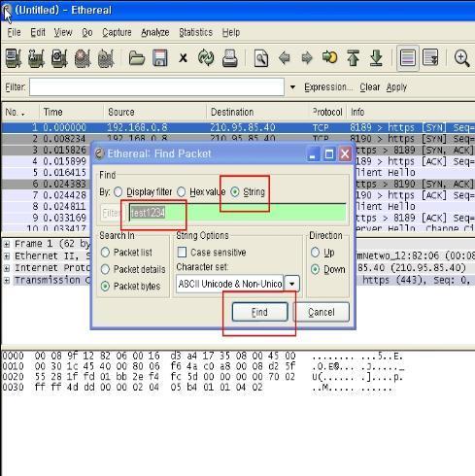Clear the display filter

click(x=369, y=87)
